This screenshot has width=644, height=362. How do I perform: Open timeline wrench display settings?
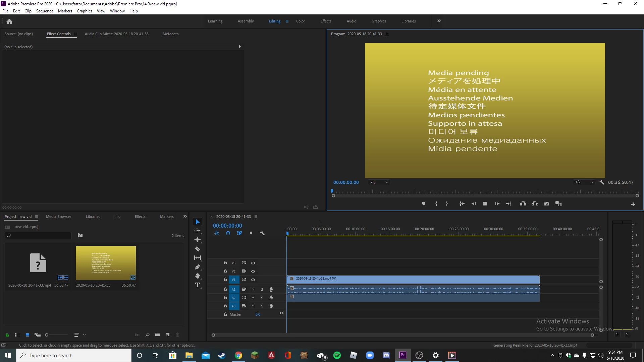click(262, 233)
